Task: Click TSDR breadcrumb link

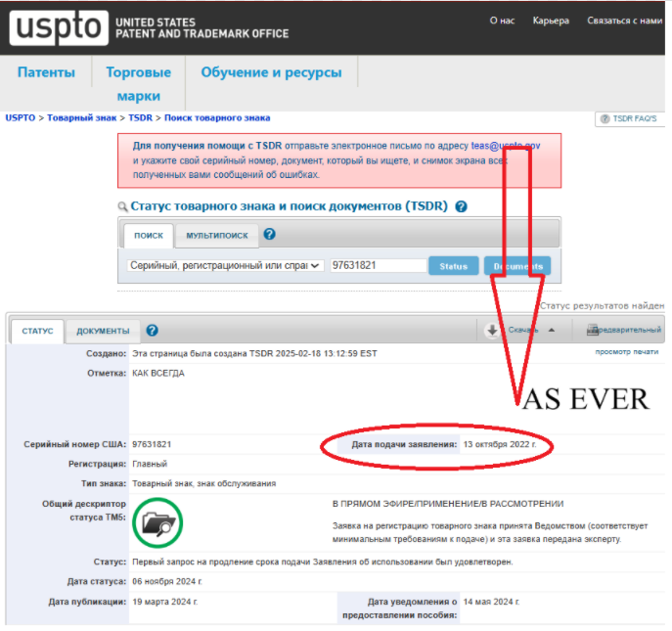Action: [x=140, y=117]
